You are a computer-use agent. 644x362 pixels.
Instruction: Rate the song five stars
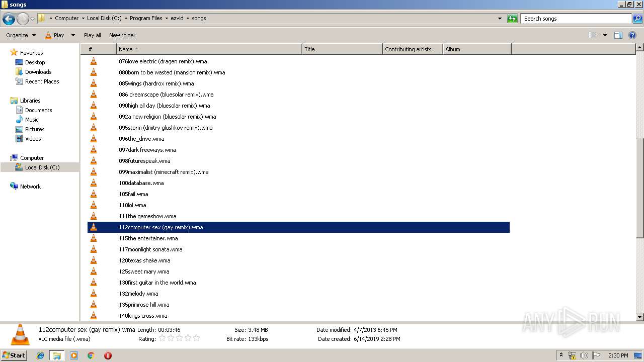(196, 338)
